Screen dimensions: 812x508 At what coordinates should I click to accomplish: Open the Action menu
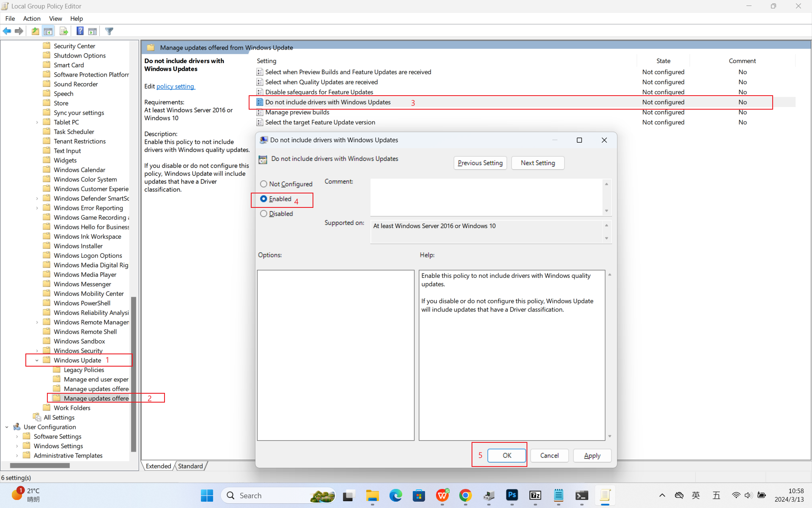pos(32,18)
